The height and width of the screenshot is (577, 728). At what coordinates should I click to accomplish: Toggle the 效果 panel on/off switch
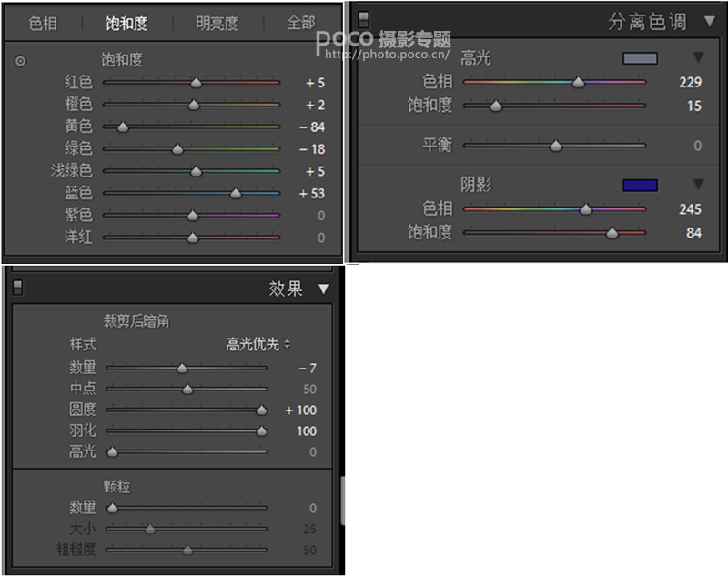17,288
